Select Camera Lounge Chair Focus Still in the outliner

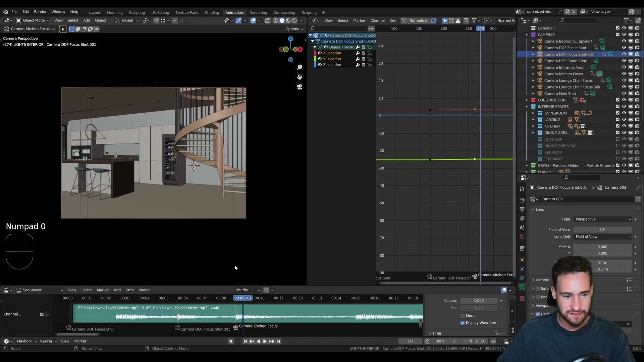(572, 87)
